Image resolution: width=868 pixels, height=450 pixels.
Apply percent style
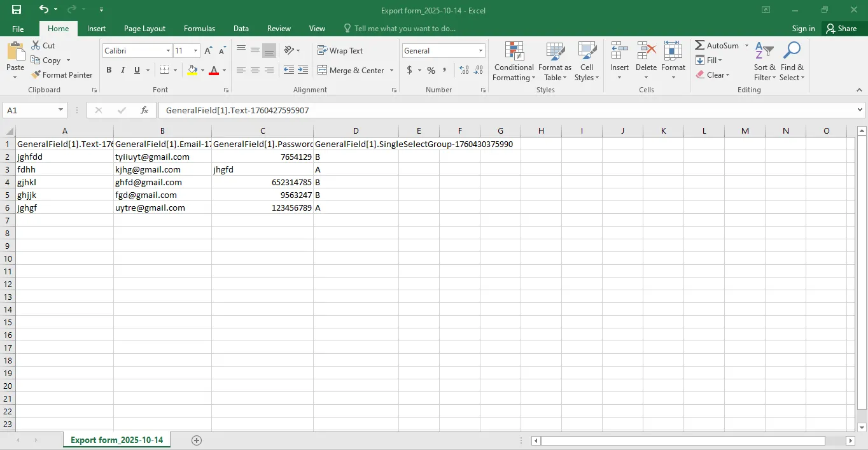tap(431, 70)
